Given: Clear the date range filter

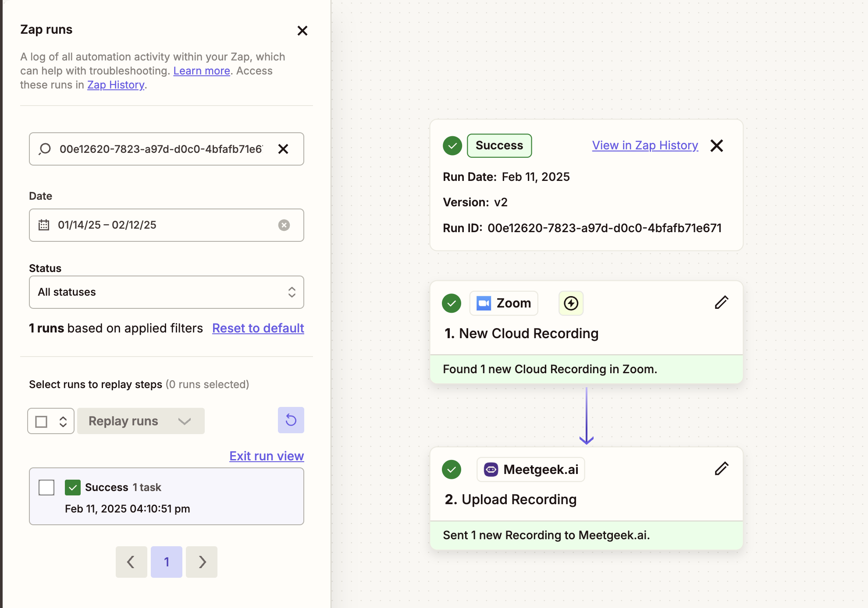Looking at the screenshot, I should coord(284,225).
